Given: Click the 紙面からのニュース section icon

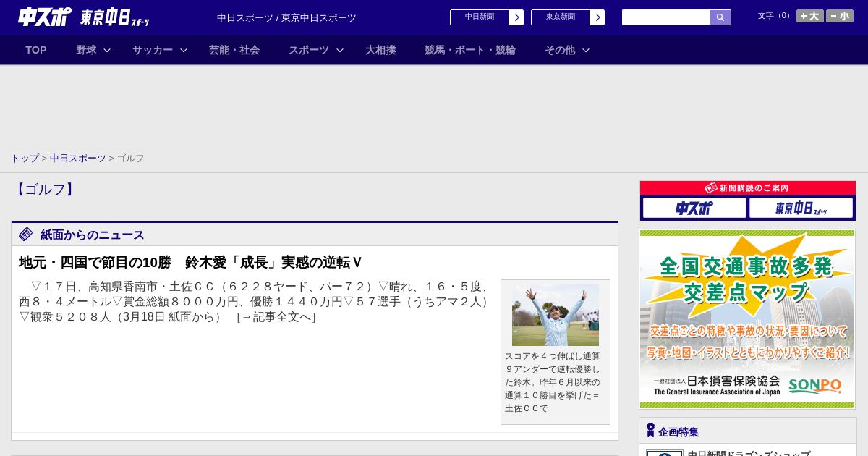Looking at the screenshot, I should click(26, 234).
